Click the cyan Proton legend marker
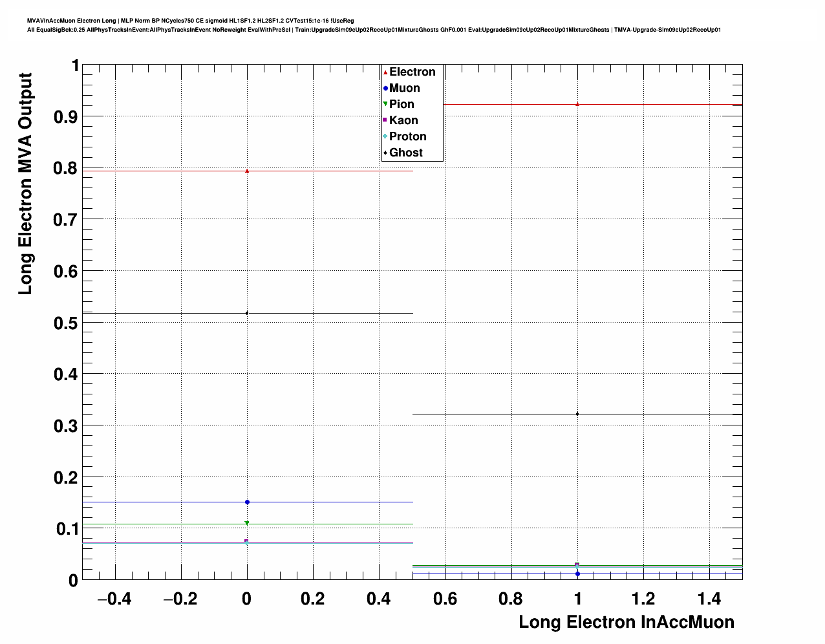Image resolution: width=825 pixels, height=644 pixels. coord(385,136)
